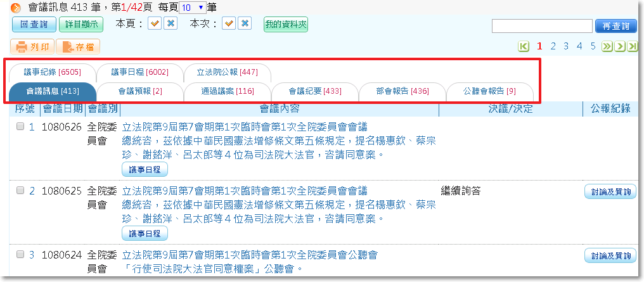Image resolution: width=644 pixels, height=282 pixels.
Task: Open the 通過議案 tab
Action: [x=228, y=91]
